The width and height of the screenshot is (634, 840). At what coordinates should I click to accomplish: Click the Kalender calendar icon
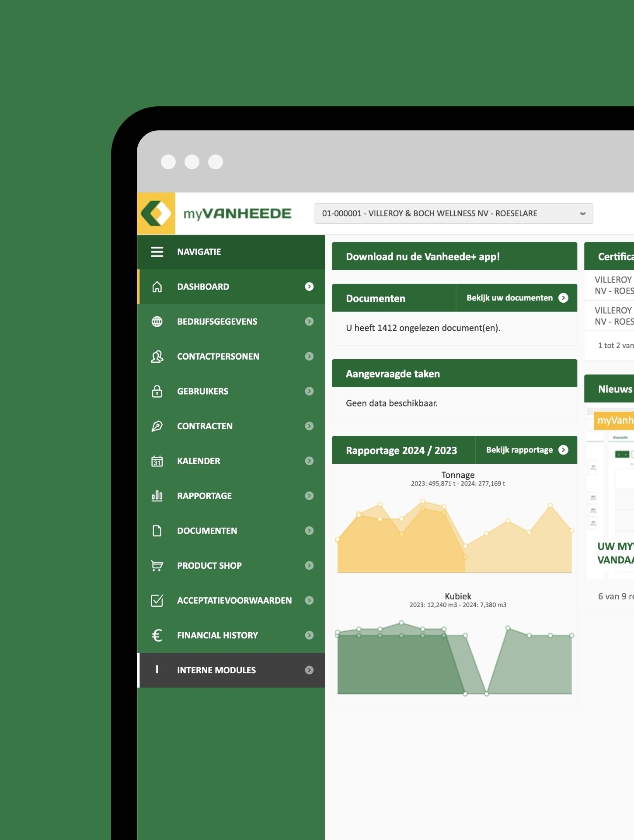157,461
